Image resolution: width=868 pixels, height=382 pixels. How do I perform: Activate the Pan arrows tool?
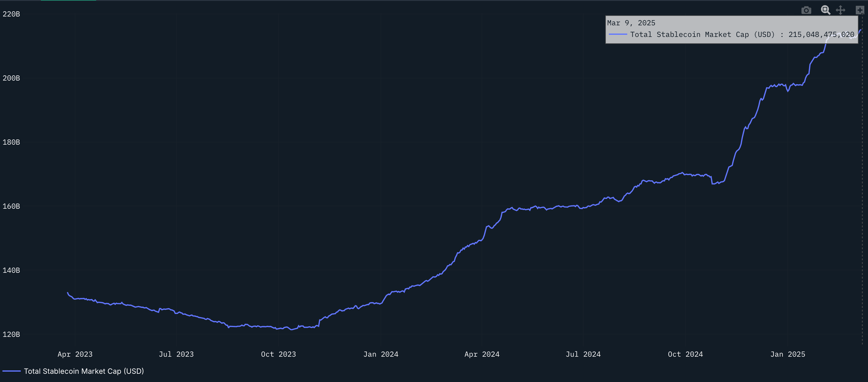(x=840, y=10)
